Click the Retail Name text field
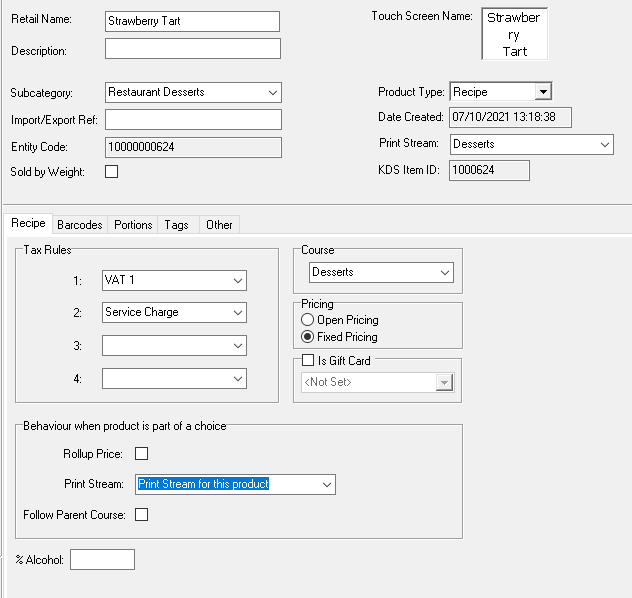Viewport: 632px width, 598px height. pyautogui.click(x=192, y=21)
